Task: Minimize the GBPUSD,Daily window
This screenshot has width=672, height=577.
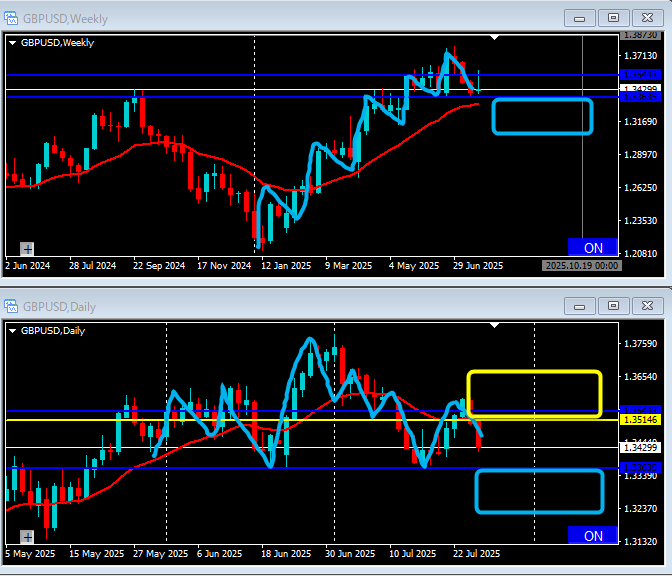Action: pos(579,307)
